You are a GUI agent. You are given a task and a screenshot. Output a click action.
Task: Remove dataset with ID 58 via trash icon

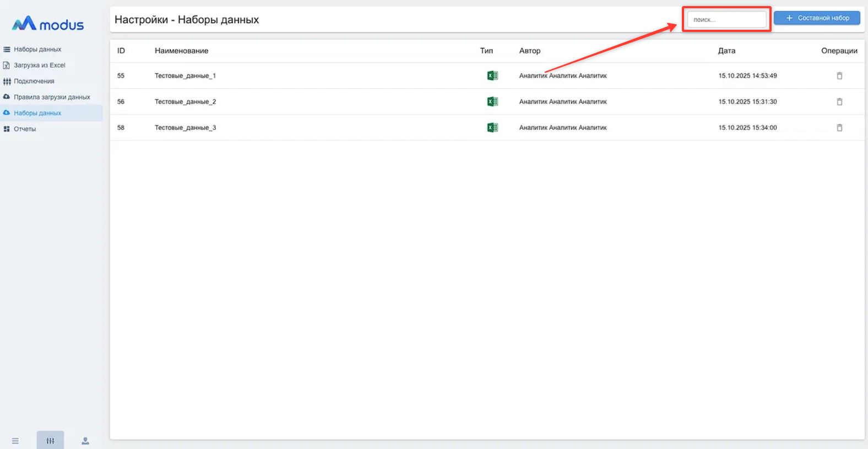839,128
